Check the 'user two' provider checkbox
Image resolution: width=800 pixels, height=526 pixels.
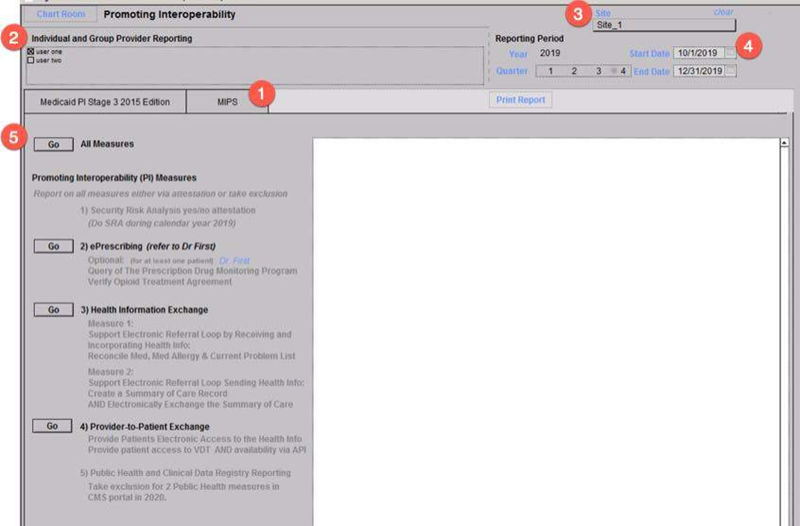pos(31,60)
